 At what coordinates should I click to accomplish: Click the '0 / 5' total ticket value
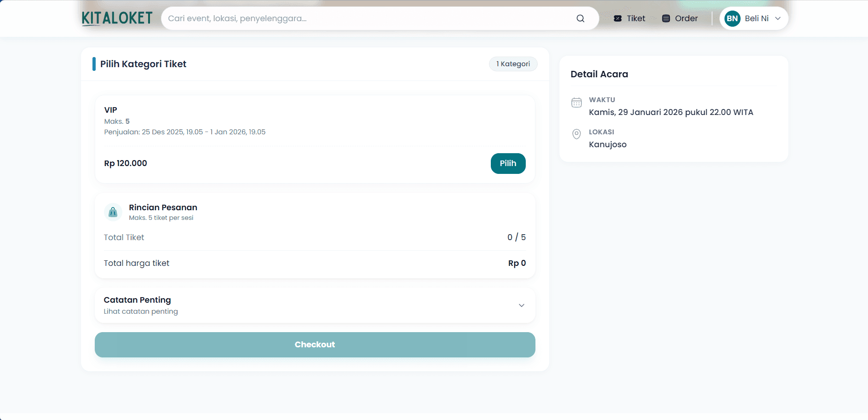click(x=517, y=237)
